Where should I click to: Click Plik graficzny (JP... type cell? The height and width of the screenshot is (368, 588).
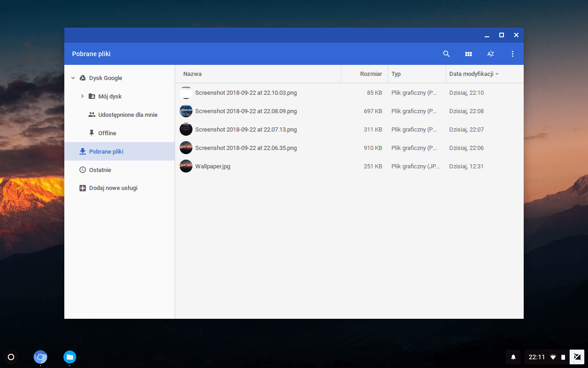[x=416, y=166]
